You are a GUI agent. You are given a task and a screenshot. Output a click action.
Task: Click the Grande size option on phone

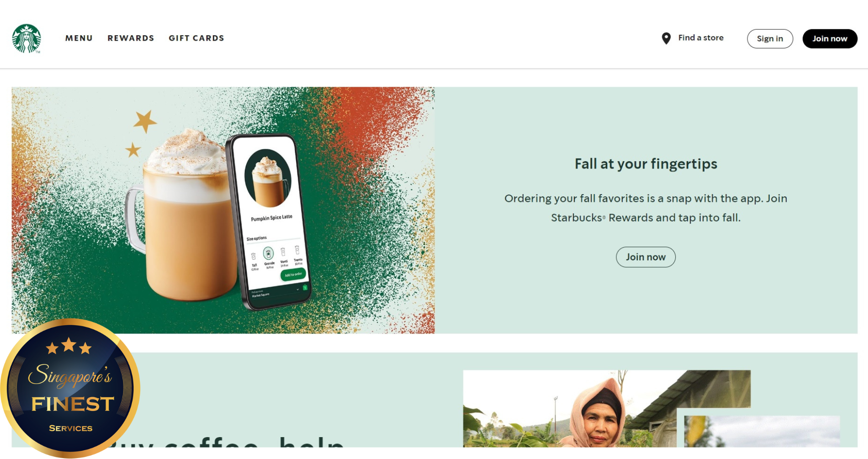pos(269,256)
